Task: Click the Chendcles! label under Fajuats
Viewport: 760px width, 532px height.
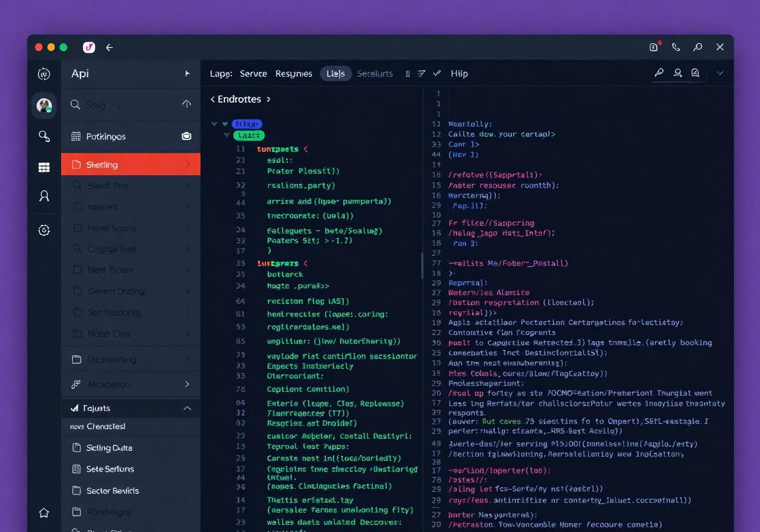Action: [106, 426]
